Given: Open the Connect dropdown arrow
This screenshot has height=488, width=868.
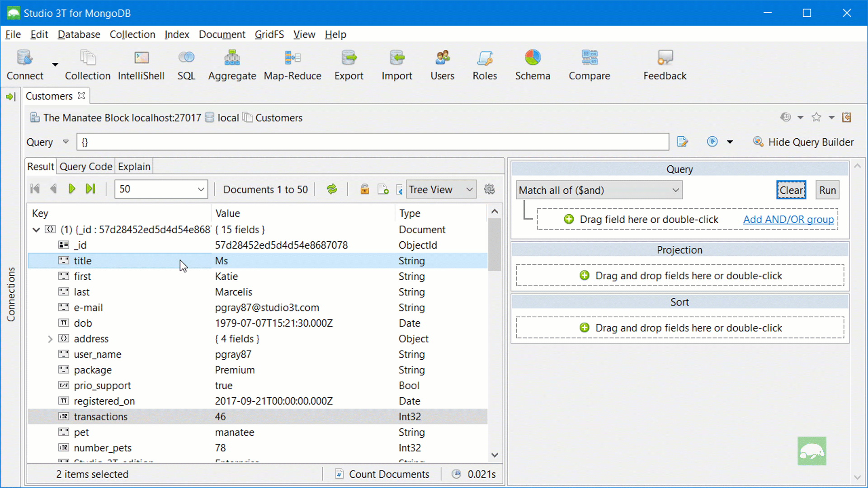Looking at the screenshot, I should [55, 65].
